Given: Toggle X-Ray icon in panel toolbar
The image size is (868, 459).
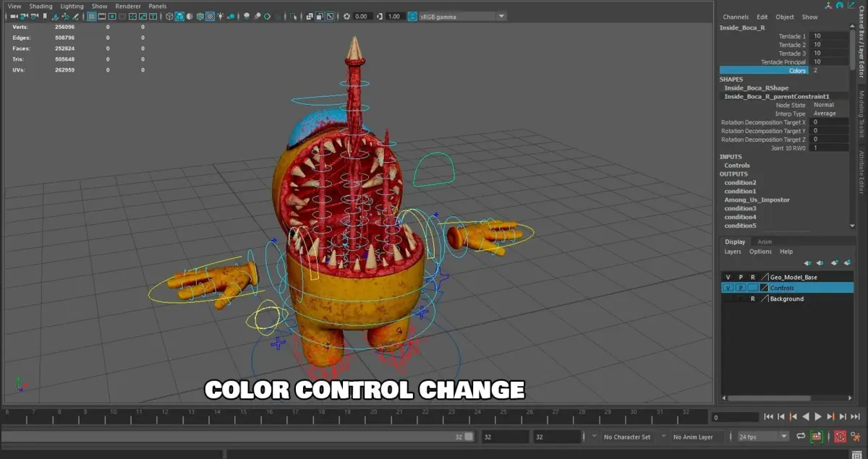Looking at the screenshot, I should (x=310, y=16).
